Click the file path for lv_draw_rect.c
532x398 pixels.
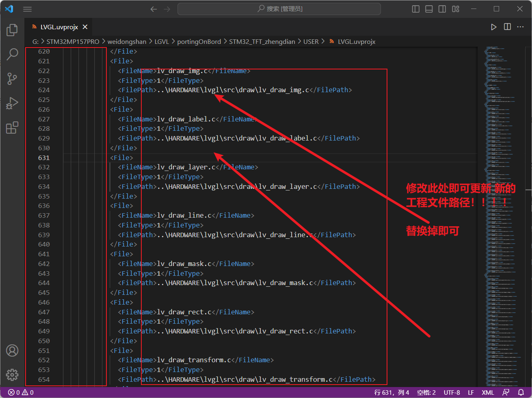tap(235, 331)
